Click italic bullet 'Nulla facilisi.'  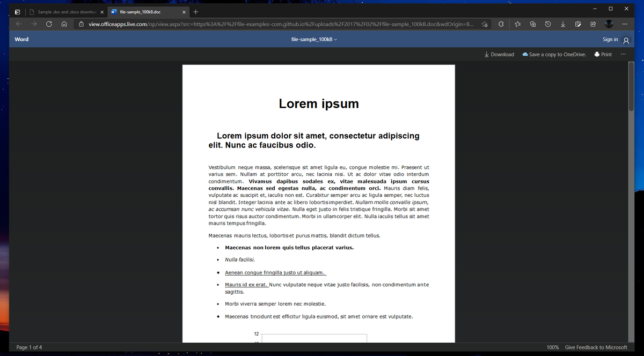pyautogui.click(x=240, y=259)
